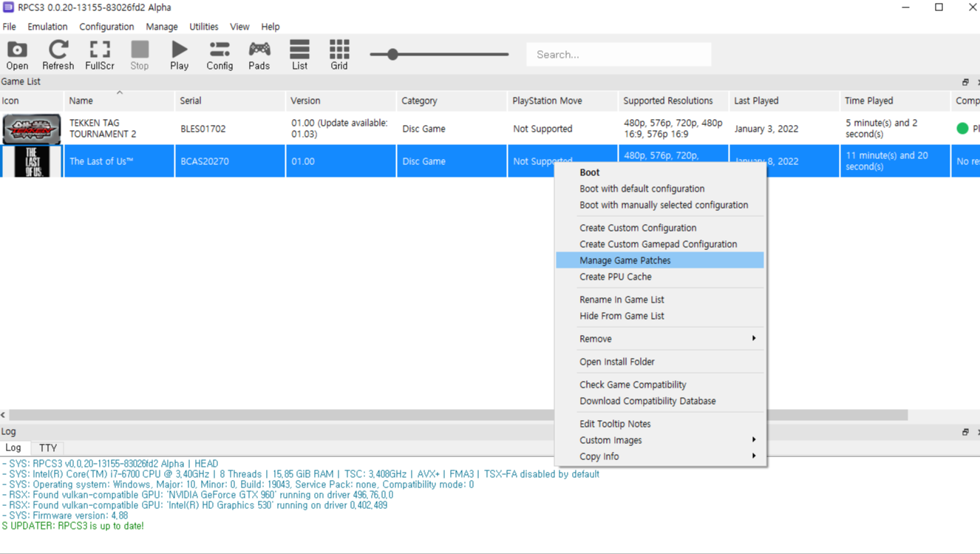Click serial BLES01702
This screenshot has width=980, height=554.
tap(203, 129)
